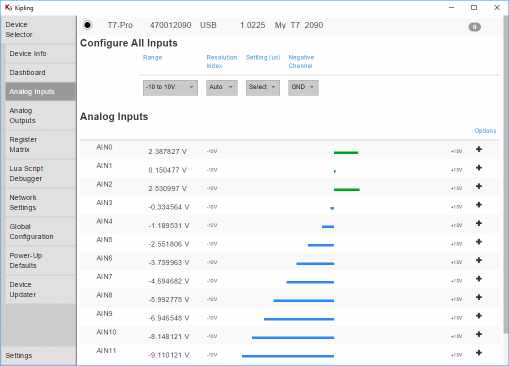Click the Options link above the inputs
509x366 pixels.
point(485,131)
